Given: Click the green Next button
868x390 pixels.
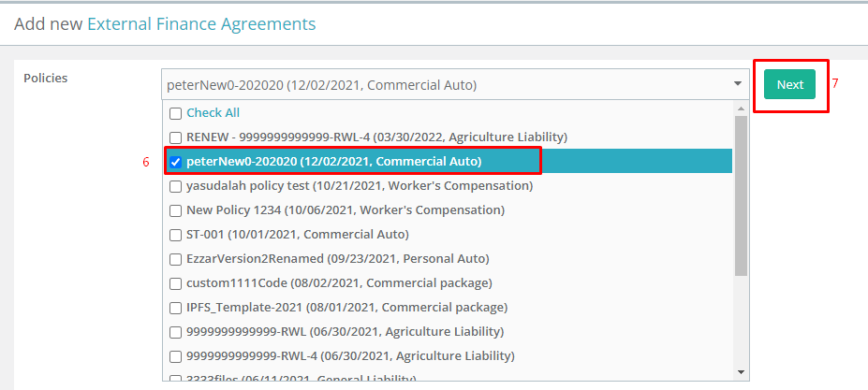Looking at the screenshot, I should point(789,84).
